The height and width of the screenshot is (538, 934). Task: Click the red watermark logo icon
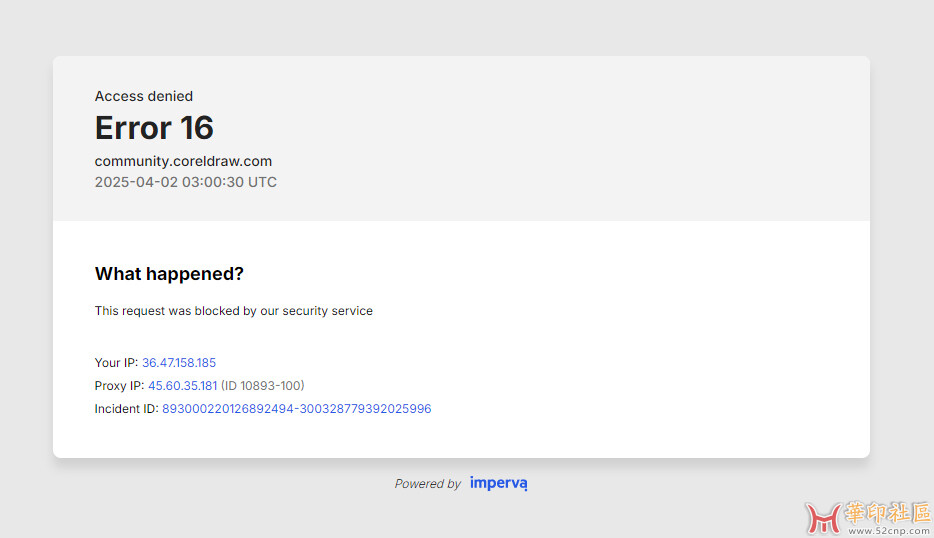coord(823,518)
